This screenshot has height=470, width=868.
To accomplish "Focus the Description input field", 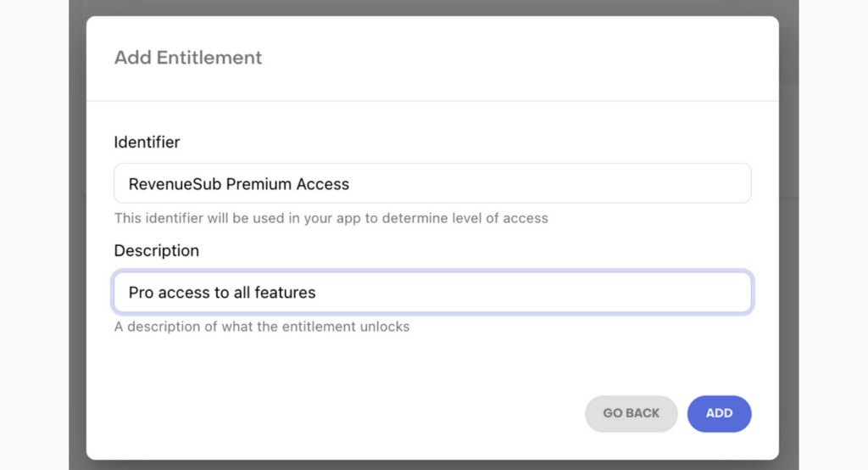I will pos(432,292).
